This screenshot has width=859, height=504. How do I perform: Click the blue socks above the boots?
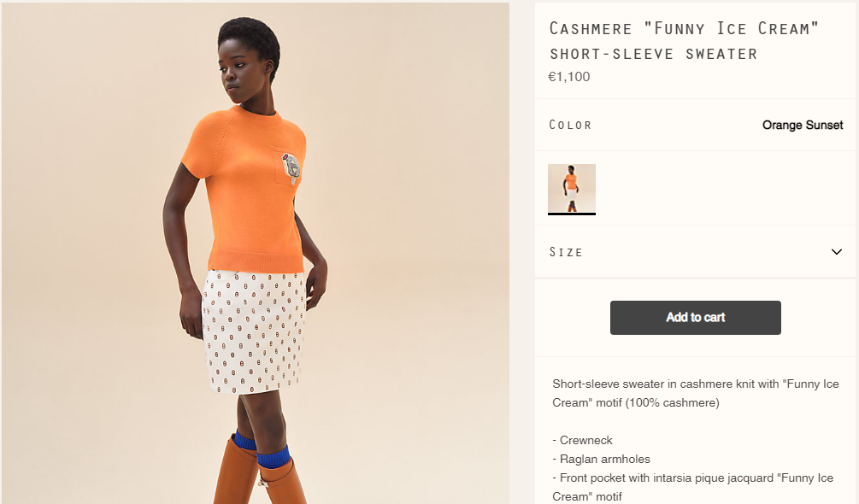tap(262, 450)
